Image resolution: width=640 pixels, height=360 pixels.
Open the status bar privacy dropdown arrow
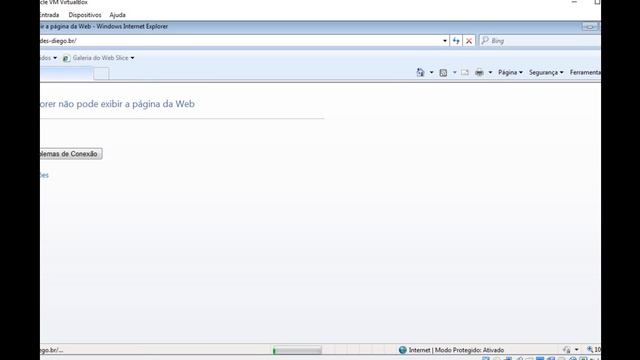(576, 350)
